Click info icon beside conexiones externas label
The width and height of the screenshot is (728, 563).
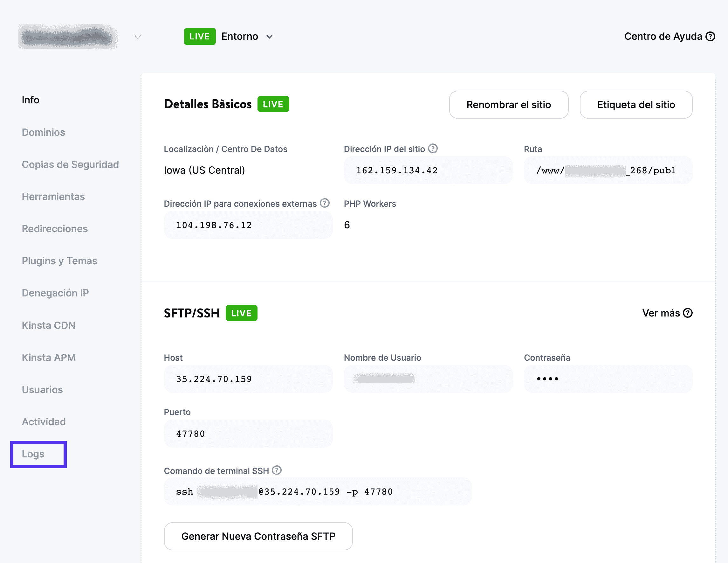[x=325, y=203]
